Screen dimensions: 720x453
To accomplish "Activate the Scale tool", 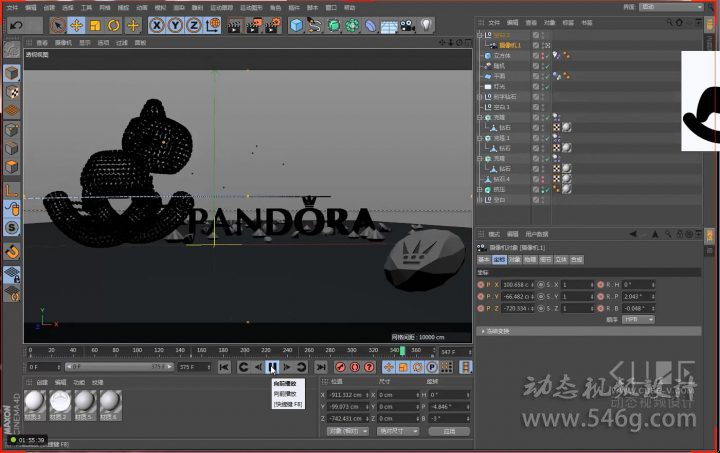I will click(95, 25).
